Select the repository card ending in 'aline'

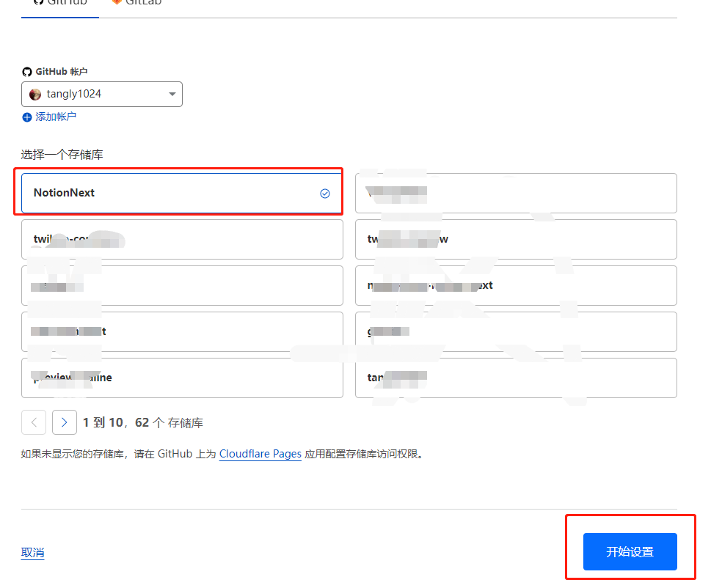182,378
